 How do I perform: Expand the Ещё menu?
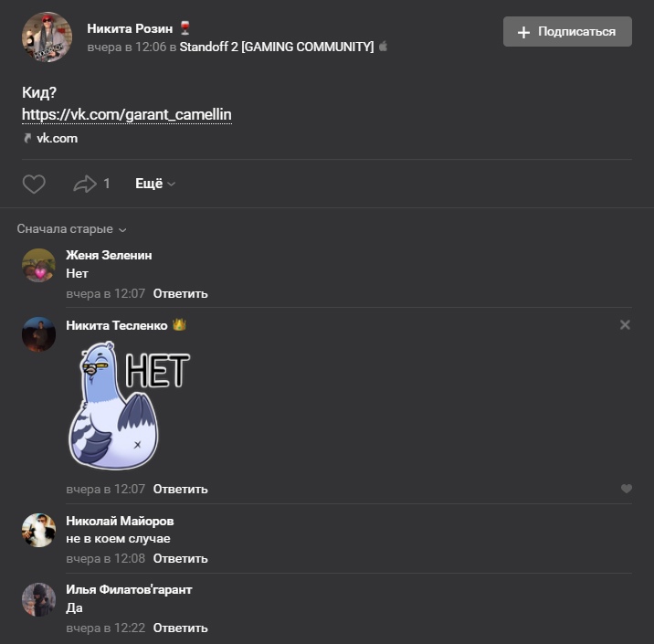(155, 184)
